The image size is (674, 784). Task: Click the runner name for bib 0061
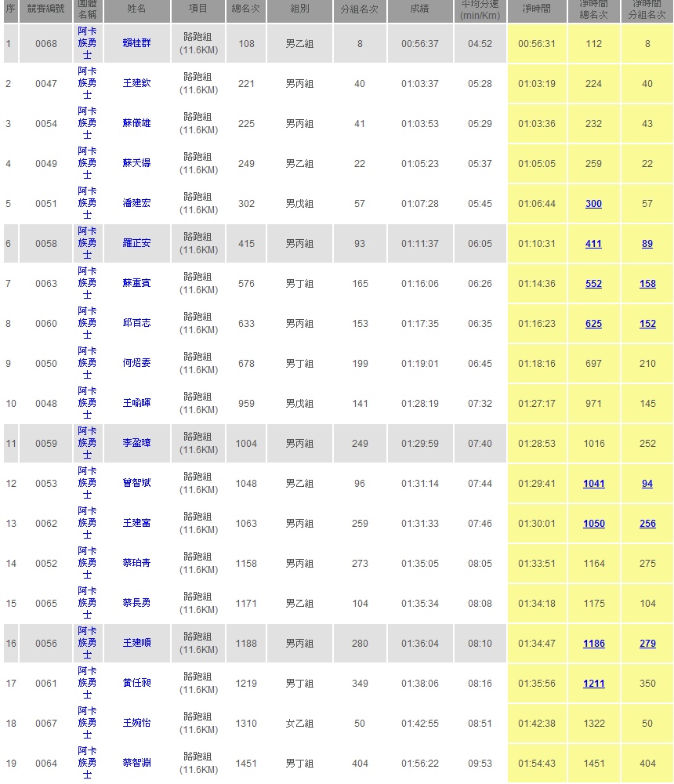136,683
